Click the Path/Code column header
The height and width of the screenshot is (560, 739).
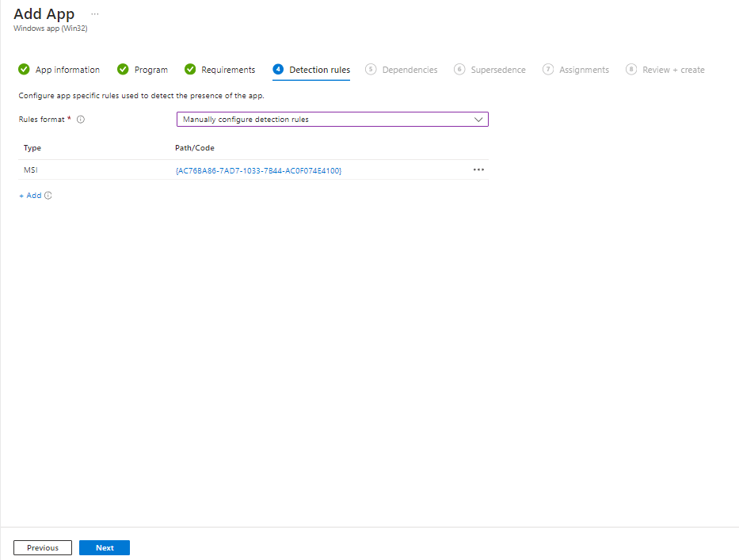(x=195, y=148)
